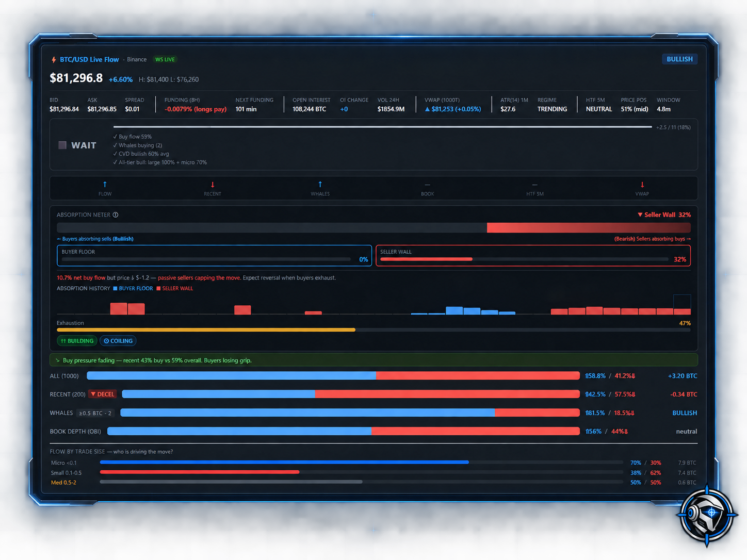
Task: Click the square icon beside WAIT
Action: click(x=62, y=145)
